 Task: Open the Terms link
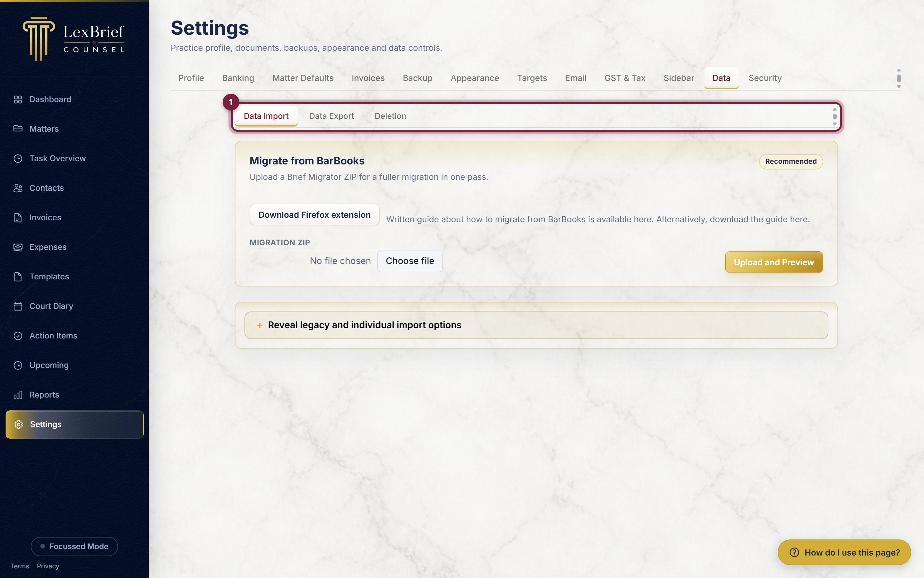20,566
